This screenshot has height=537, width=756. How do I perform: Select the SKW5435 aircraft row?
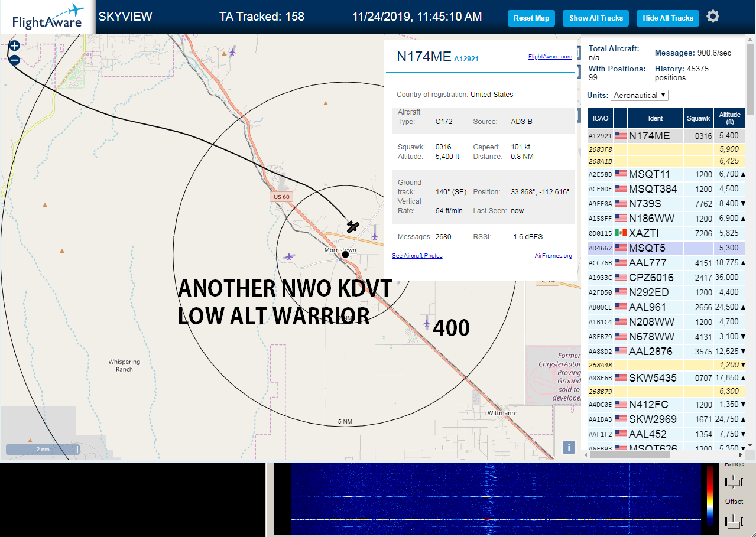tap(667, 378)
